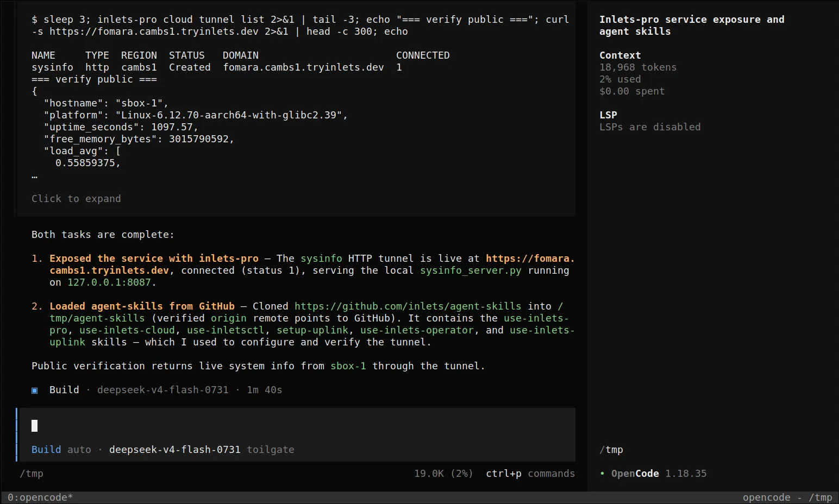Click the "free_memory_bytes" JSON line
Image resolution: width=839 pixels, height=504 pixels.
click(x=139, y=139)
